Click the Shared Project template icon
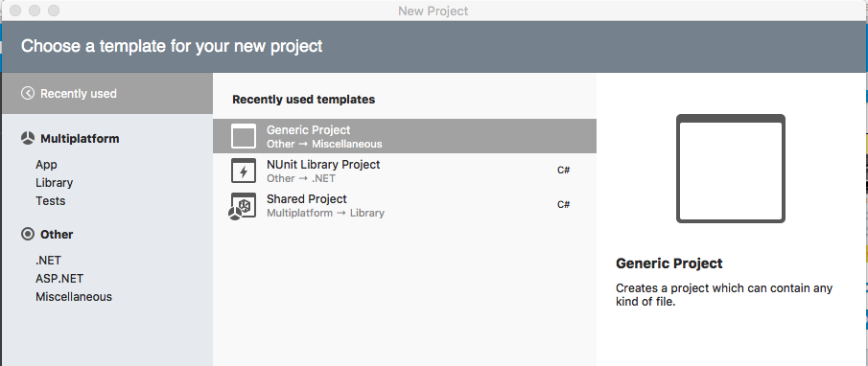This screenshot has height=366, width=868. 243,206
